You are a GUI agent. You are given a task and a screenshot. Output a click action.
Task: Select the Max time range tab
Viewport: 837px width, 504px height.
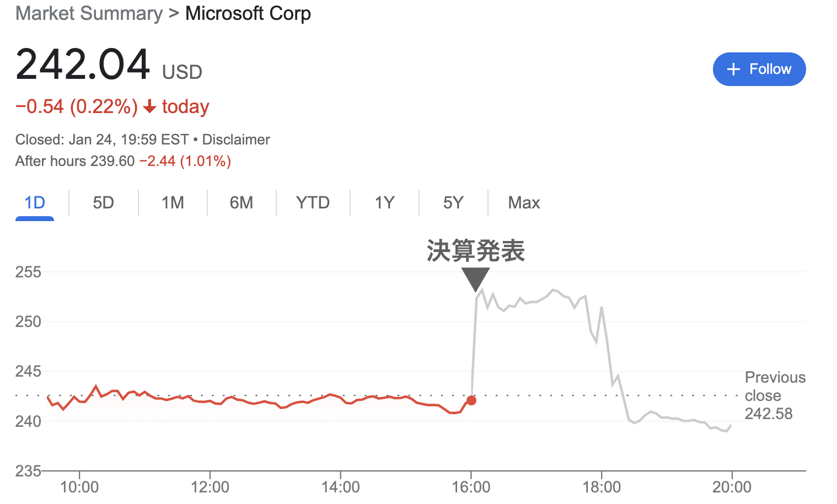tap(524, 203)
